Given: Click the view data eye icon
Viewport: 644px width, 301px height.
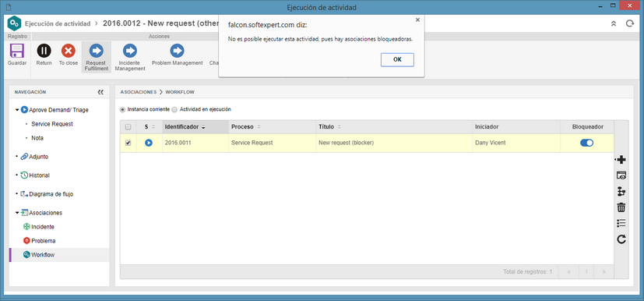Looking at the screenshot, I should [621, 175].
